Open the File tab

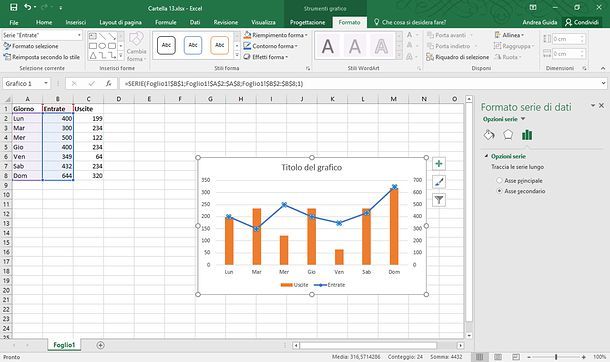tap(14, 22)
